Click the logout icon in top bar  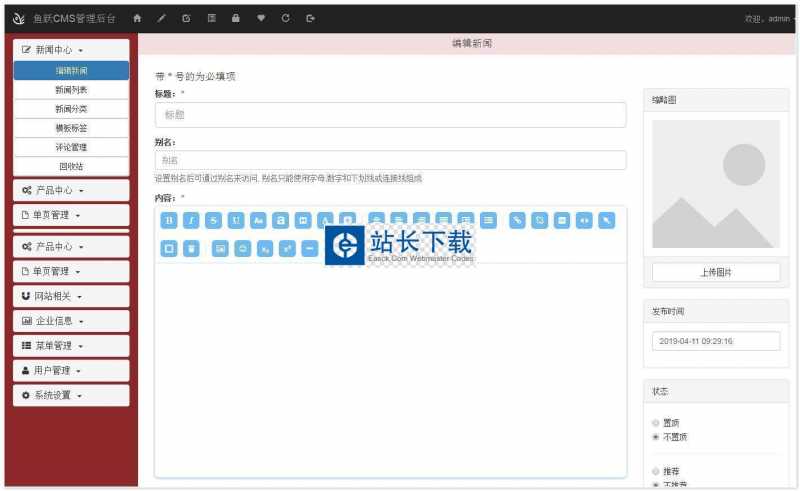click(x=311, y=18)
